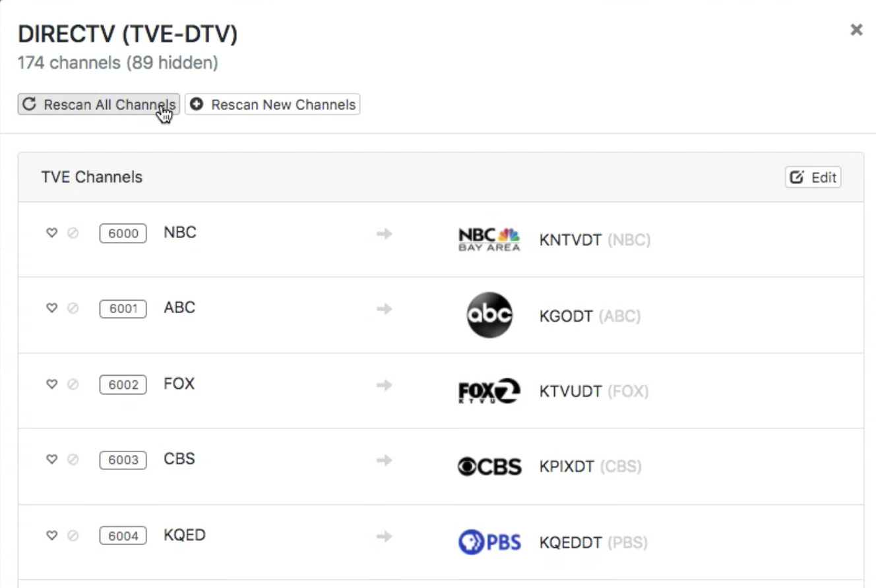Hide the NBC channel with block icon
This screenshot has width=876, height=588.
pos(73,233)
